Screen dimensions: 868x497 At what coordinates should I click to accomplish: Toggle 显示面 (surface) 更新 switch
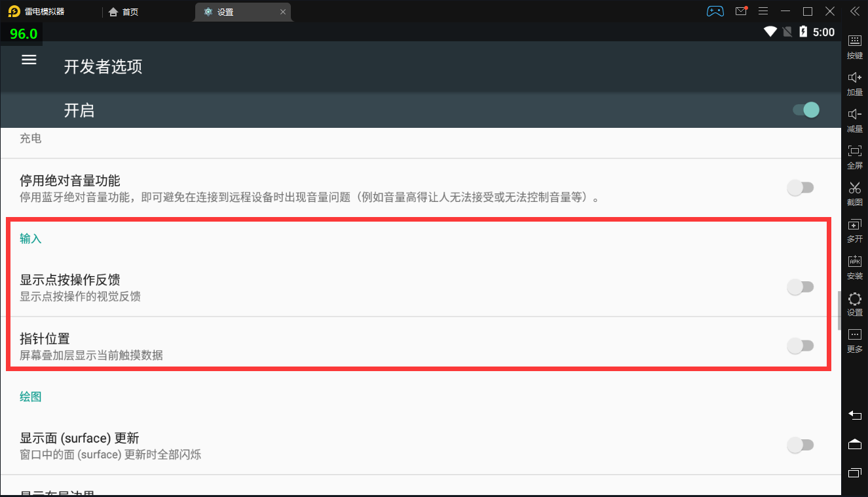800,445
